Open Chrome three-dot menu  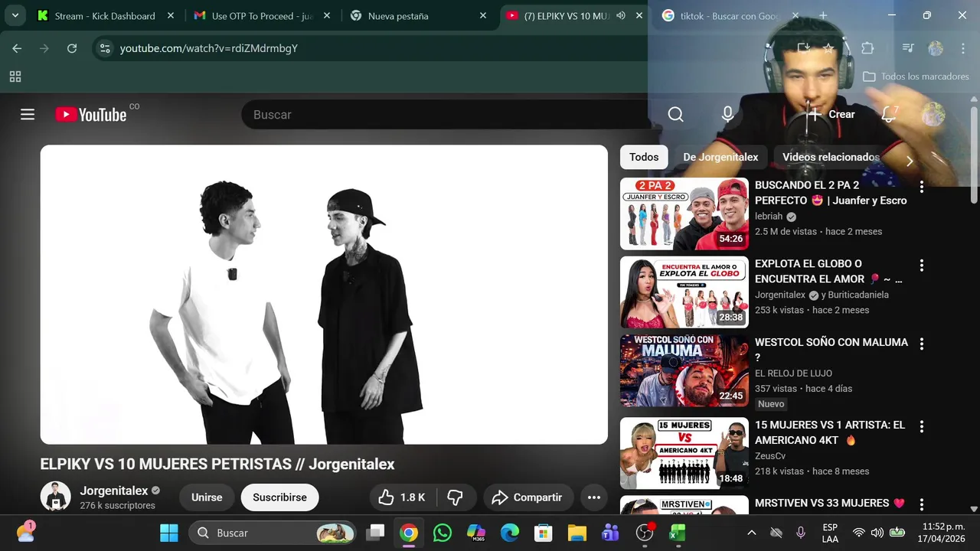coord(963,48)
